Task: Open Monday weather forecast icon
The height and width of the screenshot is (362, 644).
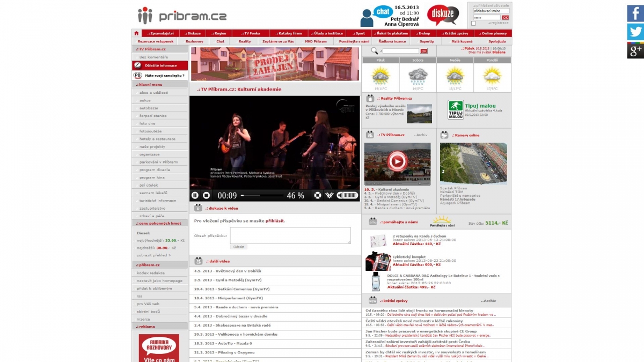Action: [492, 76]
